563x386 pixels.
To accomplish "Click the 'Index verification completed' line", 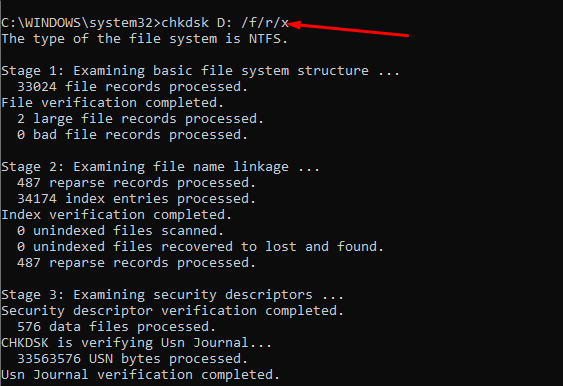I will [x=116, y=215].
